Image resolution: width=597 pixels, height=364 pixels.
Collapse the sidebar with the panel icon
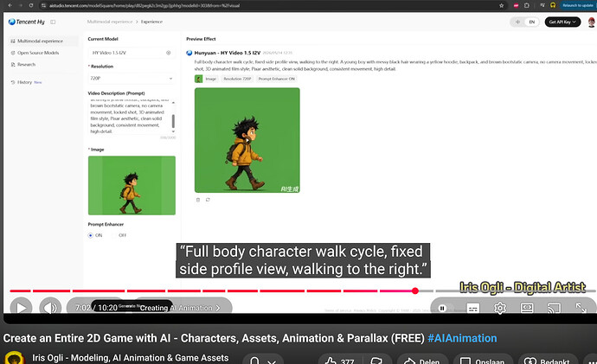[53, 22]
